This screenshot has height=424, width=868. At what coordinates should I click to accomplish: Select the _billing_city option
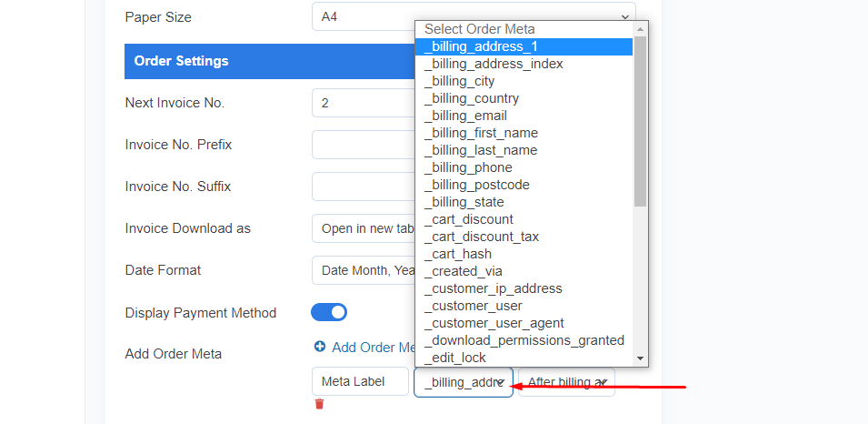click(x=524, y=81)
